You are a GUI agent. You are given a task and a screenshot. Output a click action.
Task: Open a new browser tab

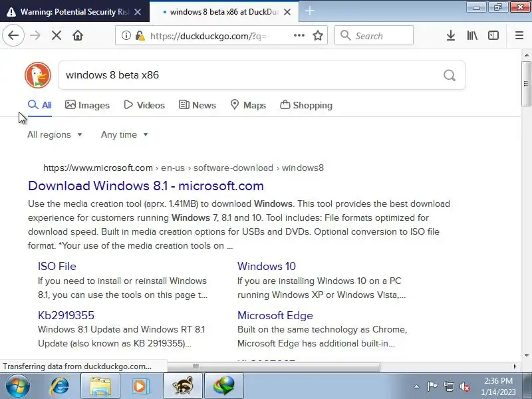coord(310,11)
